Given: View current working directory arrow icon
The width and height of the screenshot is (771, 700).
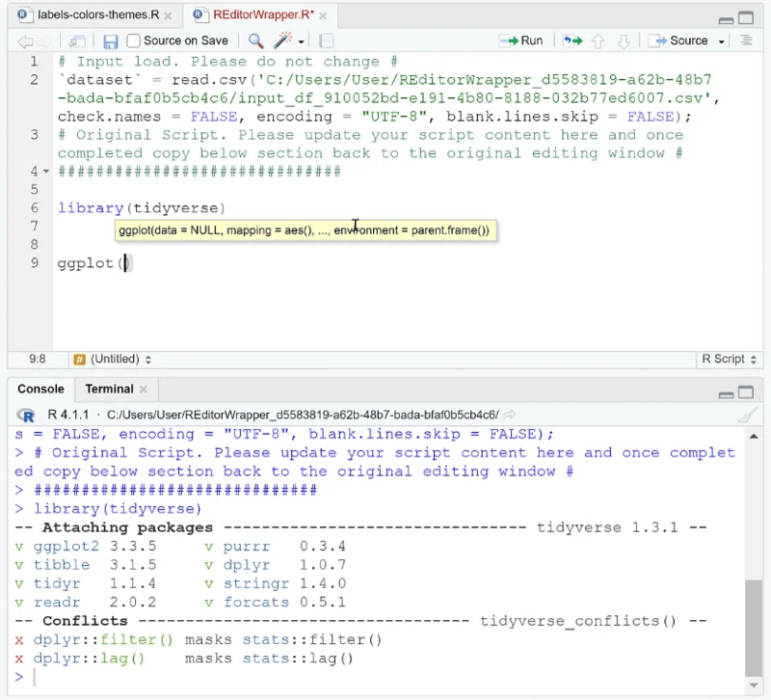Looking at the screenshot, I should click(x=510, y=415).
